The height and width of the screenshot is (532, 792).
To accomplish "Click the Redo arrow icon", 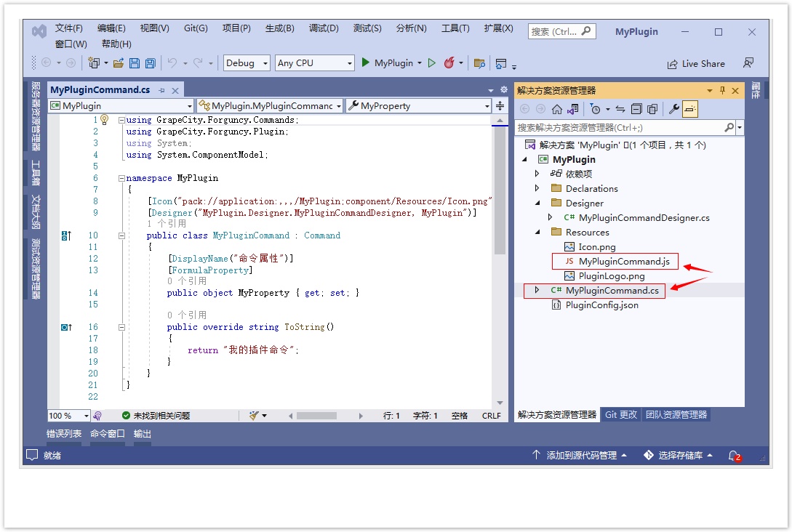I will click(x=198, y=63).
